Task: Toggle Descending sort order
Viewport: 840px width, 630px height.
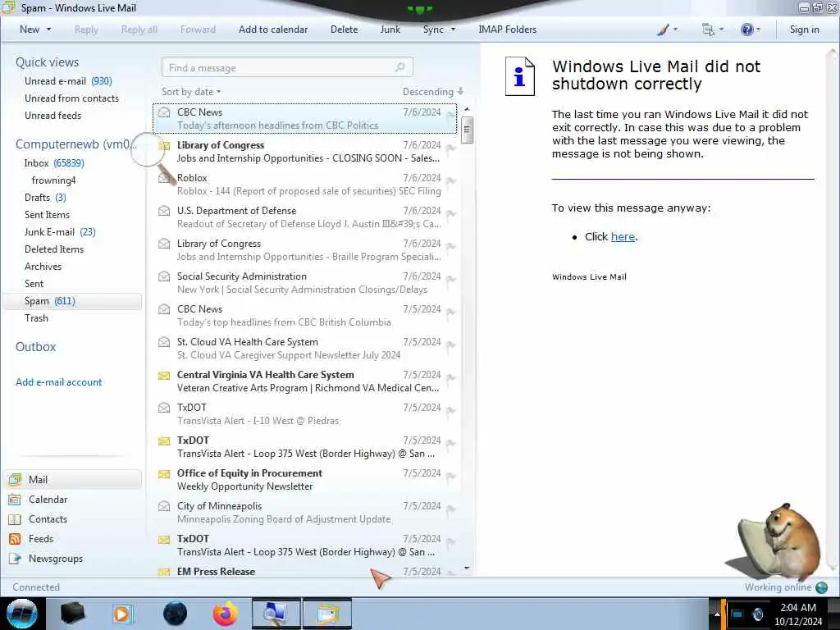Action: coord(433,92)
